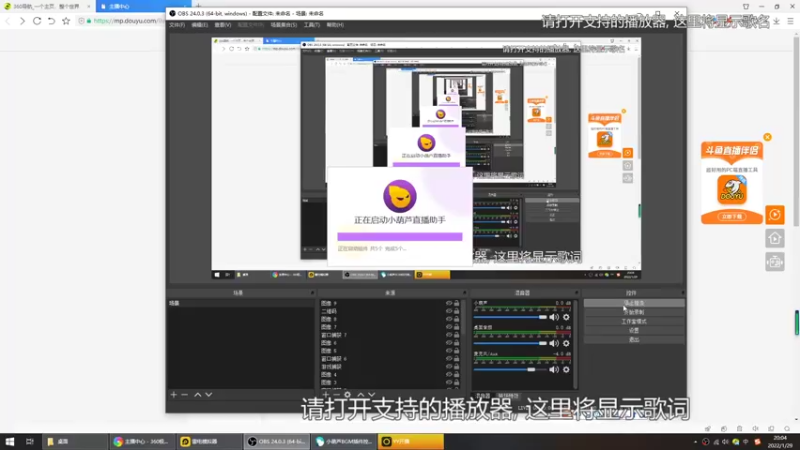Toggle visibility of 图像 6
This screenshot has height=450, width=800.
click(x=449, y=343)
